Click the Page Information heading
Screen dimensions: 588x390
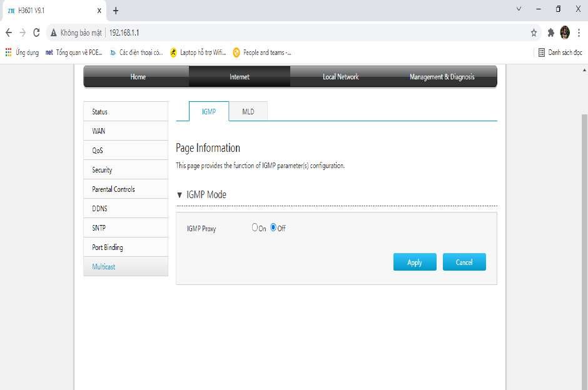point(208,148)
